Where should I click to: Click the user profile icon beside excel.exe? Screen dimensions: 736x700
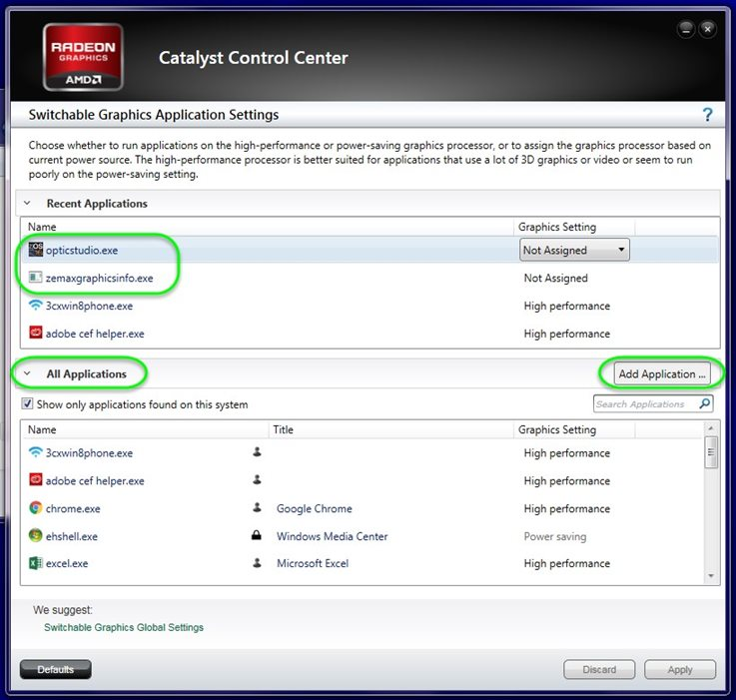[x=257, y=562]
